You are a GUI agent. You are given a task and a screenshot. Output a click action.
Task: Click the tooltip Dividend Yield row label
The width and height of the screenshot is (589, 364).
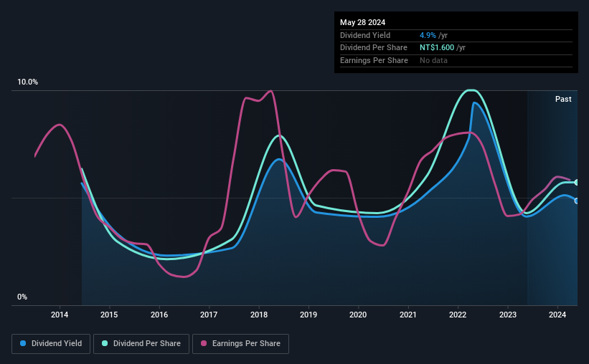[365, 35]
